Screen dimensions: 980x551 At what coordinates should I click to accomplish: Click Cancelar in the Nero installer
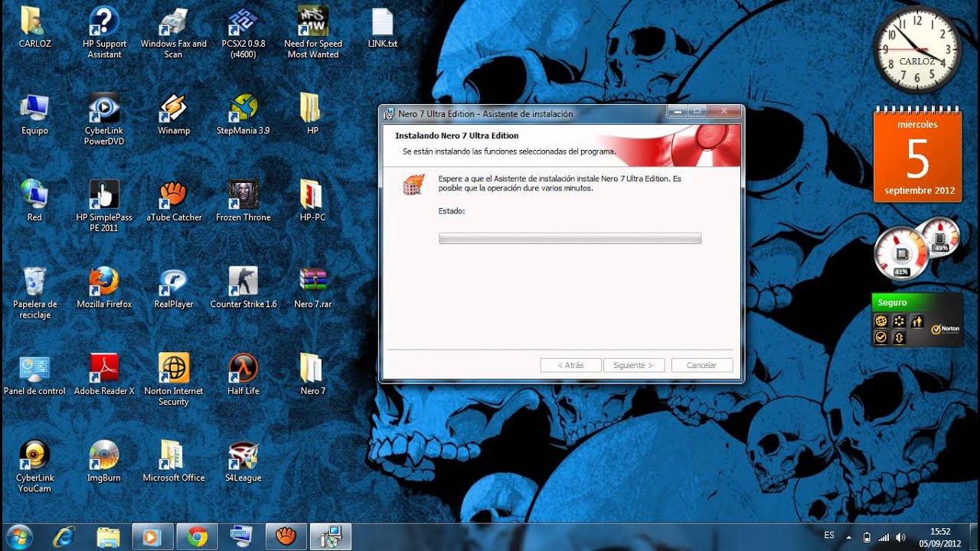tap(702, 365)
